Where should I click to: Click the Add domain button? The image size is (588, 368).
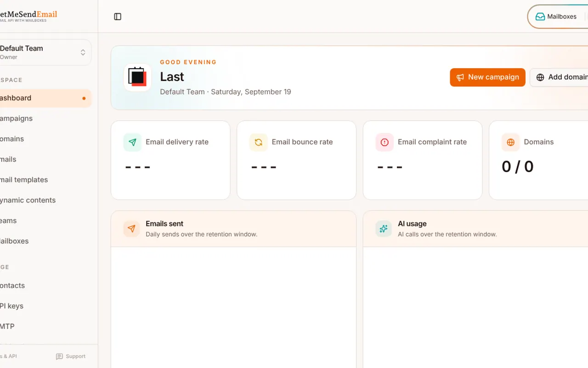(559, 77)
